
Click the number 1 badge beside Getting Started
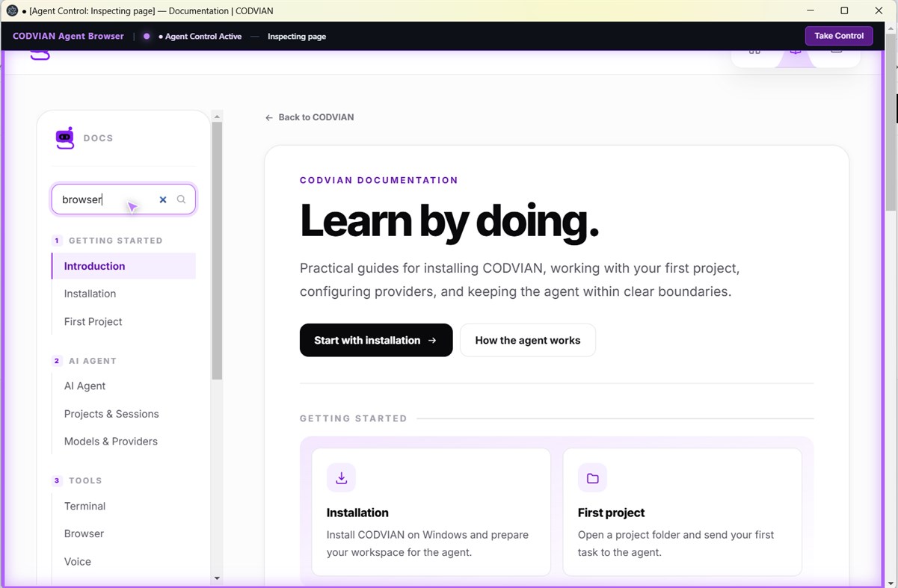click(x=57, y=241)
